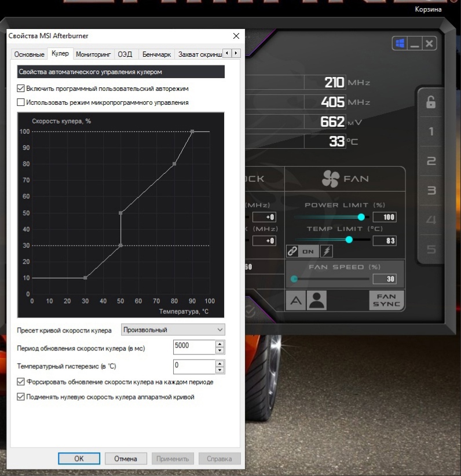461x476 pixels.
Task: Increase fan speed update period spinner
Action: click(x=220, y=344)
